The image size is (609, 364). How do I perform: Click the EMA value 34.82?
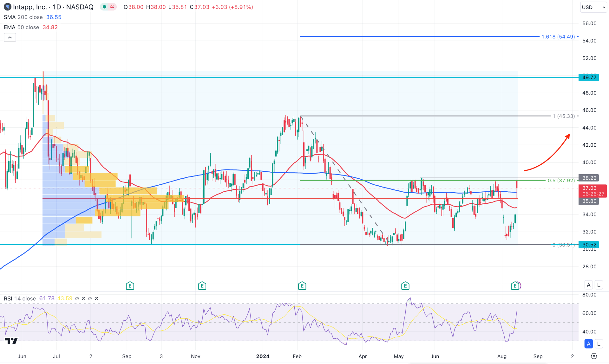click(50, 27)
